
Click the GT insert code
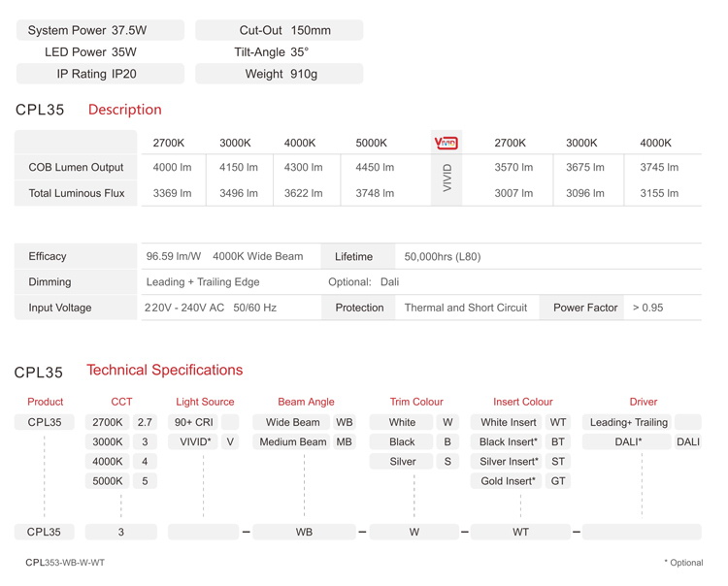557,480
